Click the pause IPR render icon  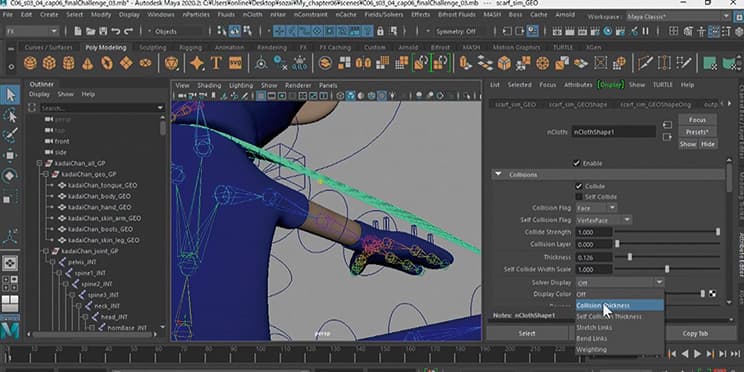click(x=645, y=31)
